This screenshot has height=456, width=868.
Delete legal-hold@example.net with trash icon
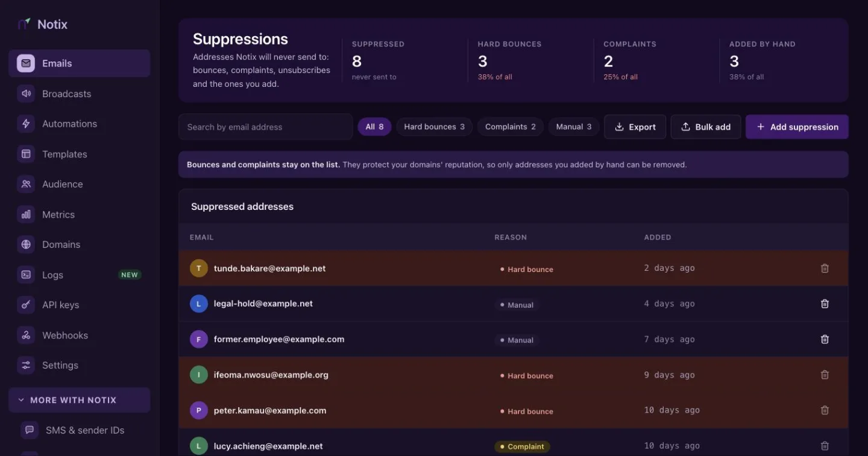click(x=825, y=304)
